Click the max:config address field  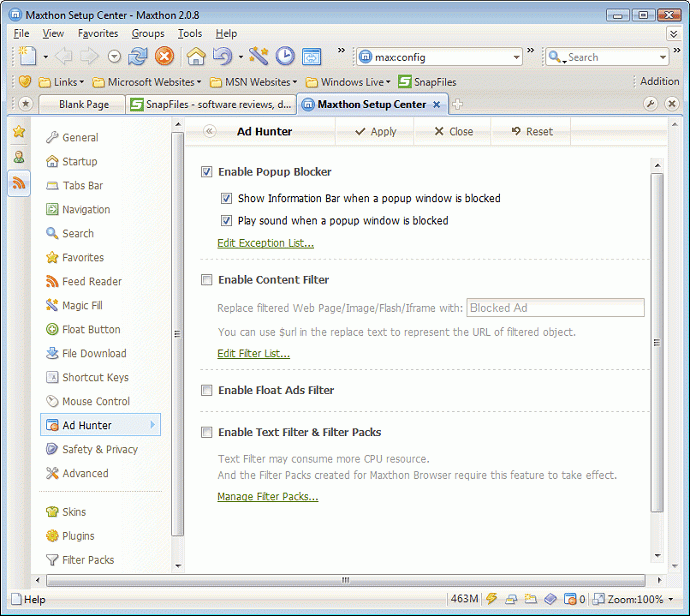(x=440, y=57)
